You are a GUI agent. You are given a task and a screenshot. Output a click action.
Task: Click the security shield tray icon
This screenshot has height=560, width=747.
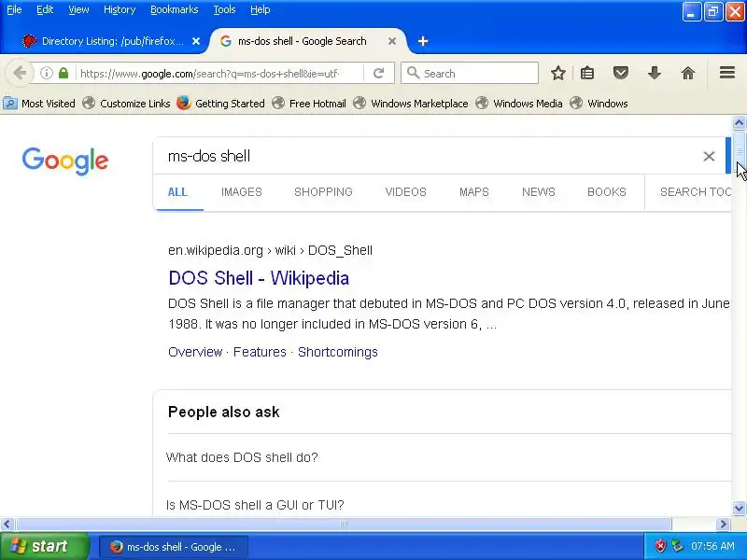coord(660,546)
